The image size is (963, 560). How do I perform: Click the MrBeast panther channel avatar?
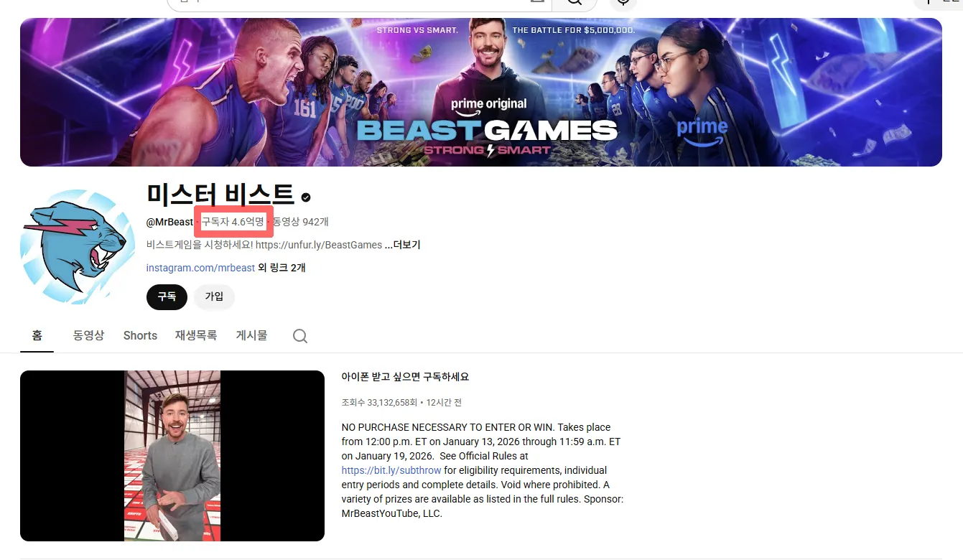tap(78, 246)
